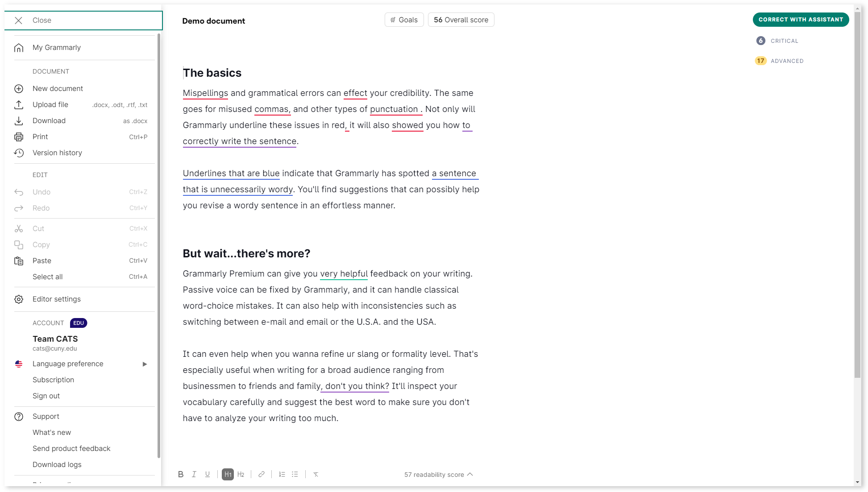Viewport: 868px width, 492px height.
Task: Click the Upload file arrow icon
Action: [19, 105]
